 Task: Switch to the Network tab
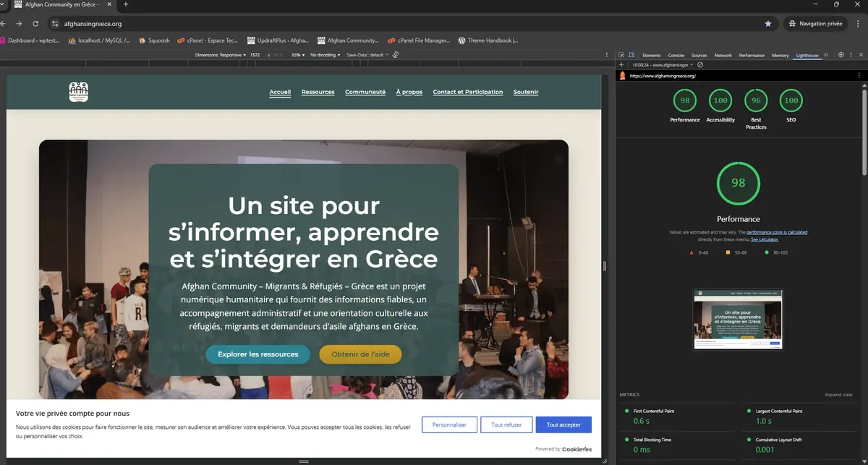[x=723, y=55]
